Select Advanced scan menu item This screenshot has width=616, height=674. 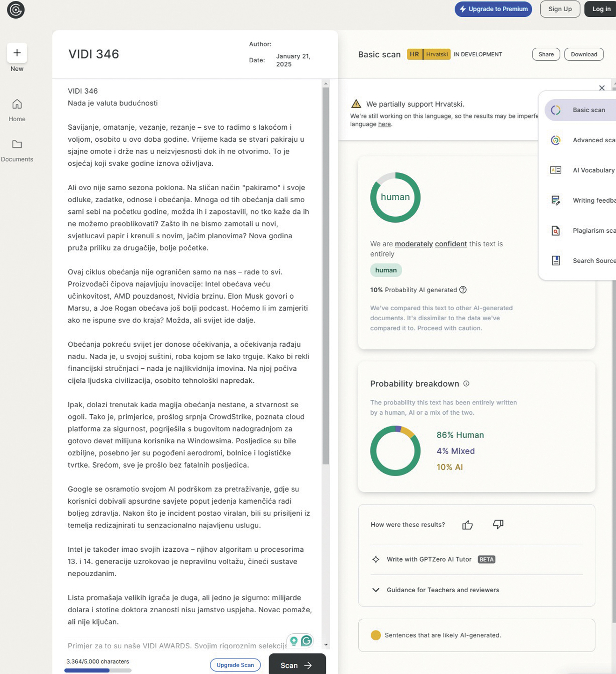pos(580,140)
